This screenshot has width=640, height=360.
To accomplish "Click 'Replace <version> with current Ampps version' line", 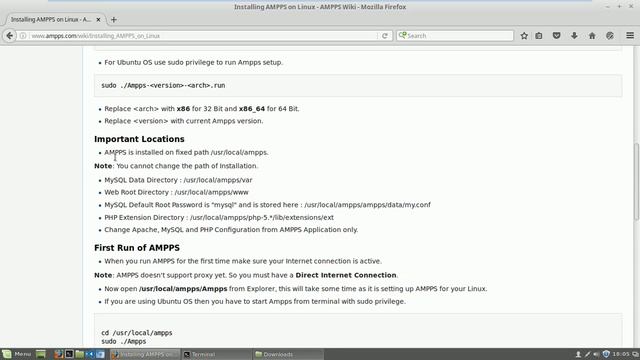I will click(184, 121).
